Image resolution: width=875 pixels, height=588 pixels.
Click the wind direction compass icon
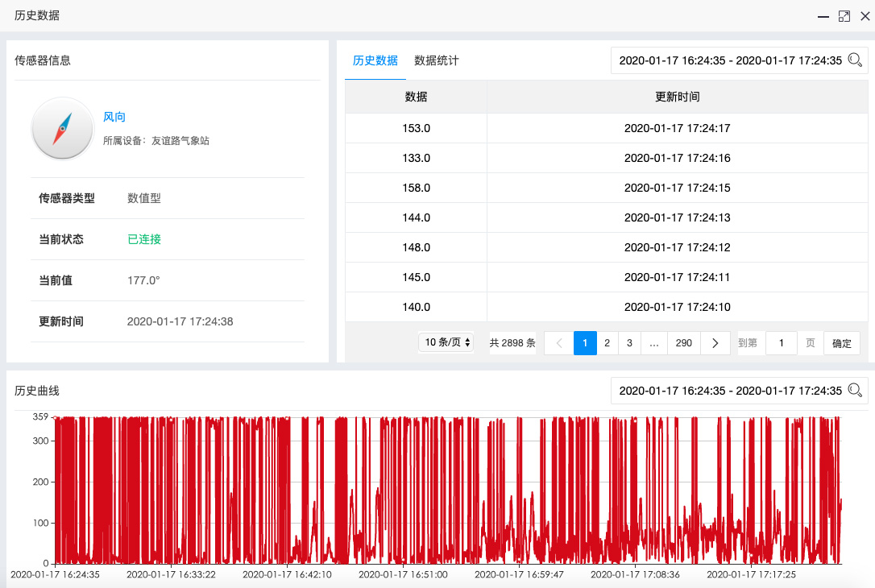(62, 129)
